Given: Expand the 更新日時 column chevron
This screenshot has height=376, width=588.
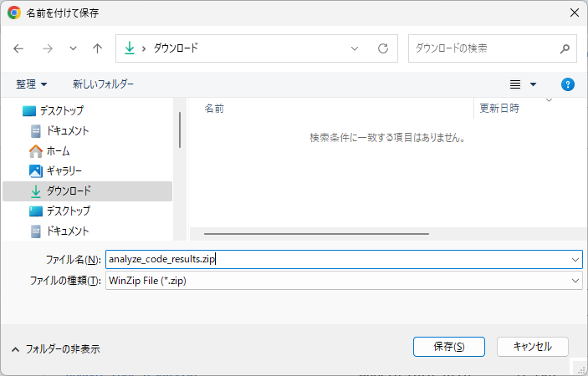Looking at the screenshot, I should click(x=549, y=100).
